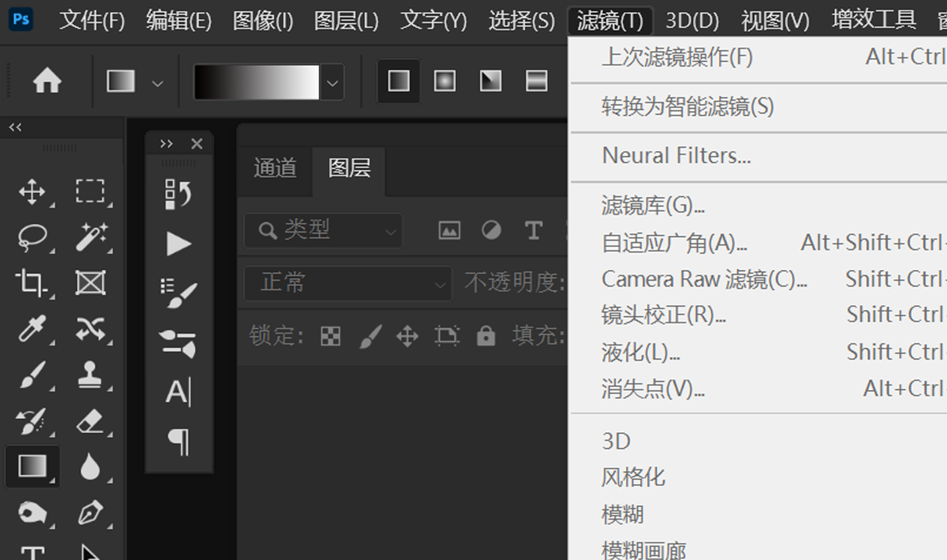The width and height of the screenshot is (947, 560).
Task: Open the 文件(F) menu
Action: [x=92, y=21]
